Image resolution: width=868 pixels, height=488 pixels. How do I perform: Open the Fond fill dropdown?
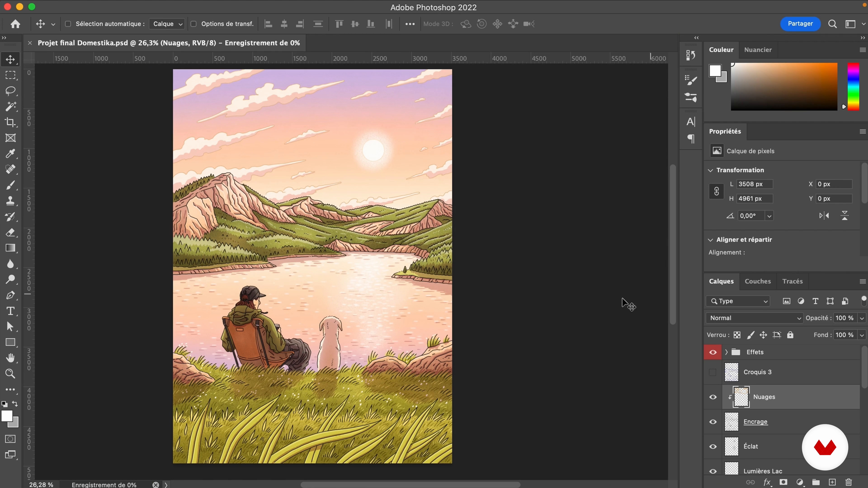click(x=862, y=335)
